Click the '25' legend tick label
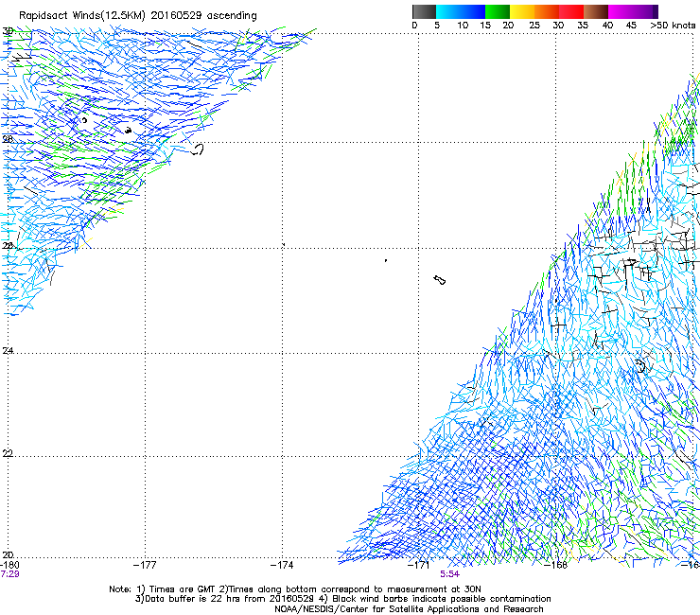This screenshot has width=700, height=615. tap(534, 26)
